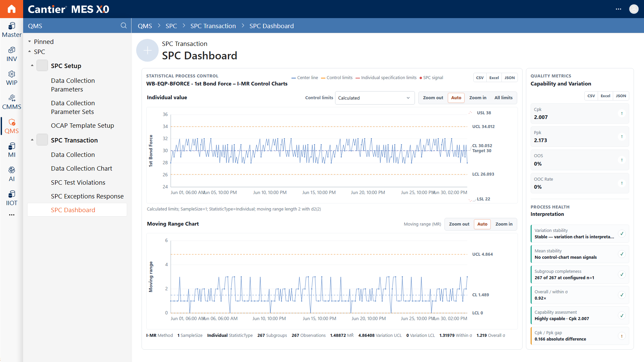
Task: Open the AI module
Action: point(11,174)
